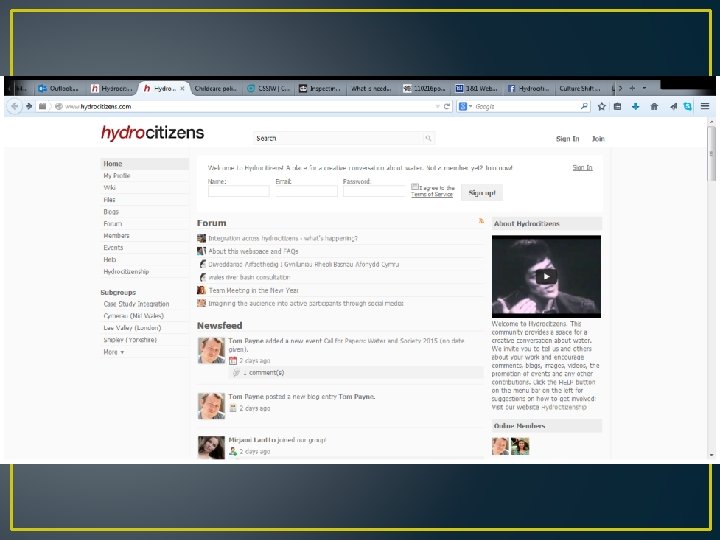720x540 pixels.
Task: Play the About Hydrocitizens video
Action: pos(546,276)
